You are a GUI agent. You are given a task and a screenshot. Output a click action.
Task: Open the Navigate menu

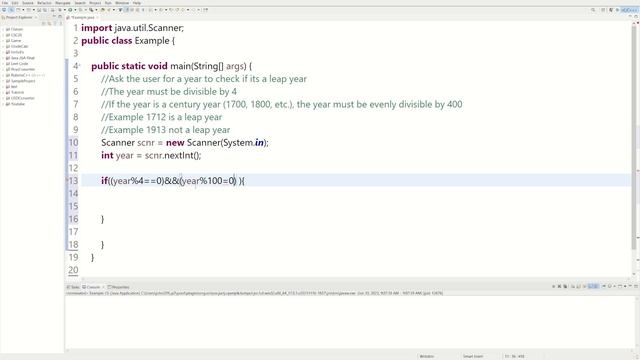point(63,3)
